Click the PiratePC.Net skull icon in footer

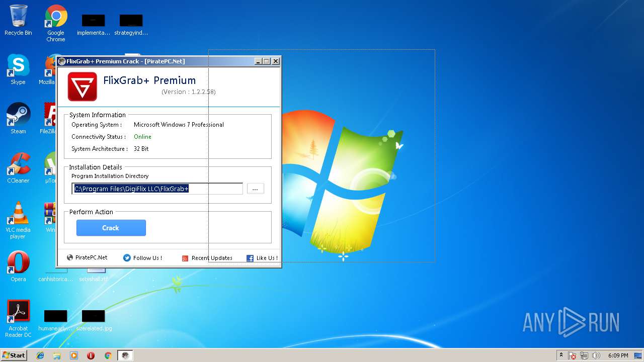pos(70,257)
